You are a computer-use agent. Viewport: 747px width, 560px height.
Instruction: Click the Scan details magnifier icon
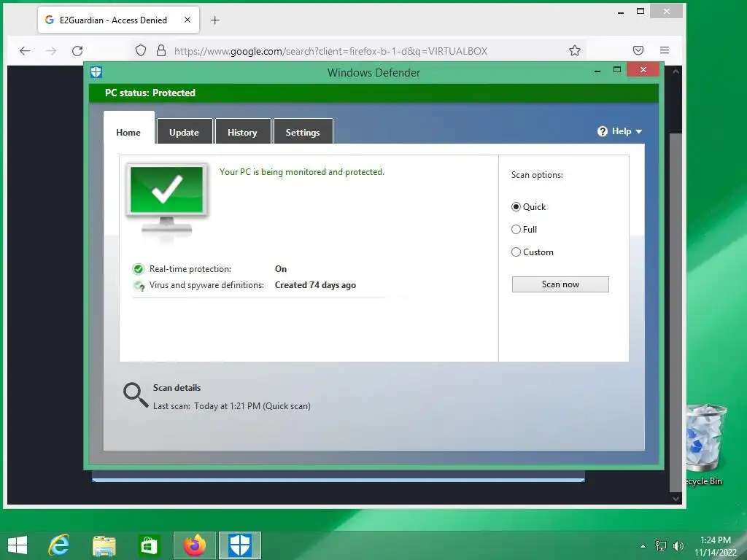(135, 395)
